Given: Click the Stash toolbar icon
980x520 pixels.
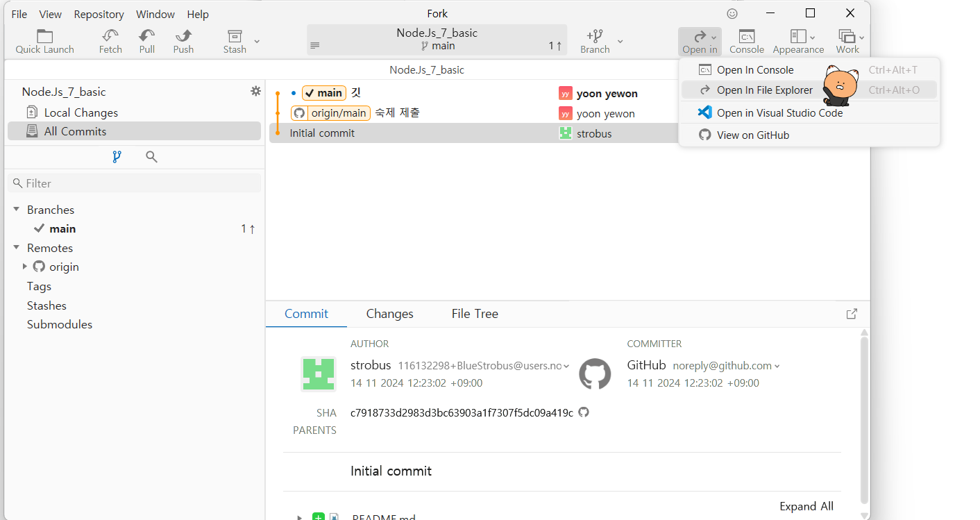Looking at the screenshot, I should pos(235,41).
